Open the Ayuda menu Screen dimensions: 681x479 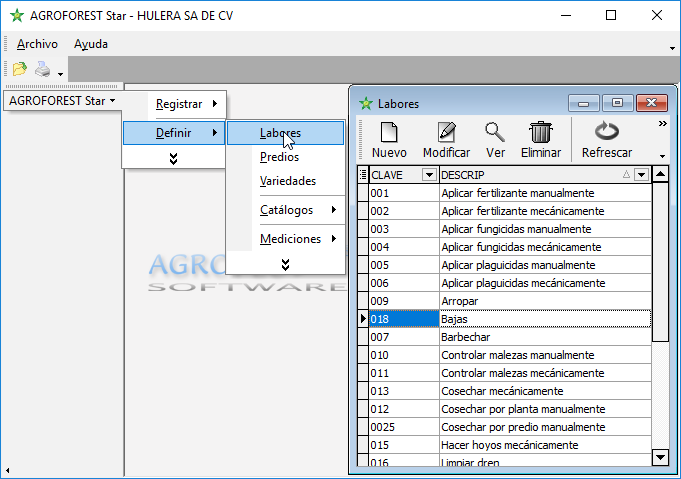(91, 44)
